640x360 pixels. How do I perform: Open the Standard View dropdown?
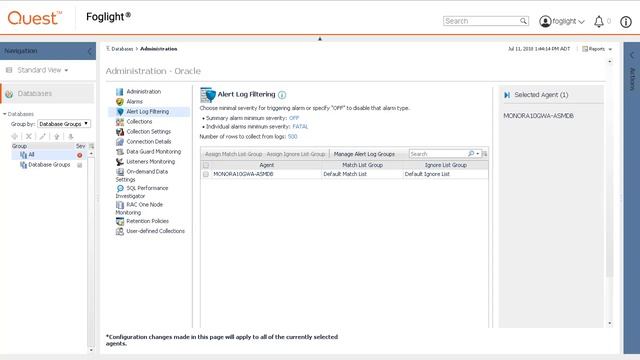click(x=42, y=70)
